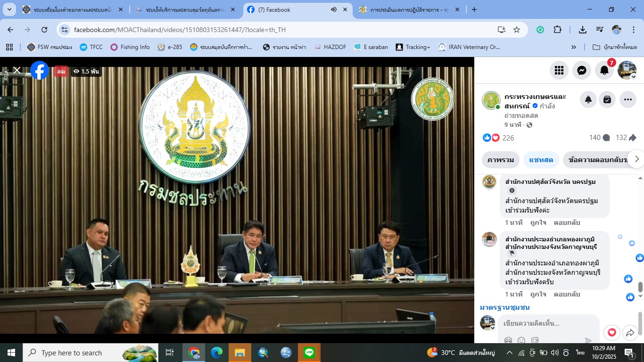Toggle page notifications bell for กระทรวงเกษตรและสหกรณ์

point(588,99)
